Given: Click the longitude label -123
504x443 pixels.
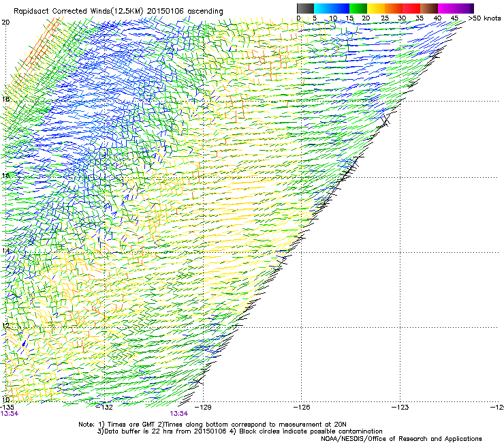Looking at the screenshot, I should tap(400, 407).
